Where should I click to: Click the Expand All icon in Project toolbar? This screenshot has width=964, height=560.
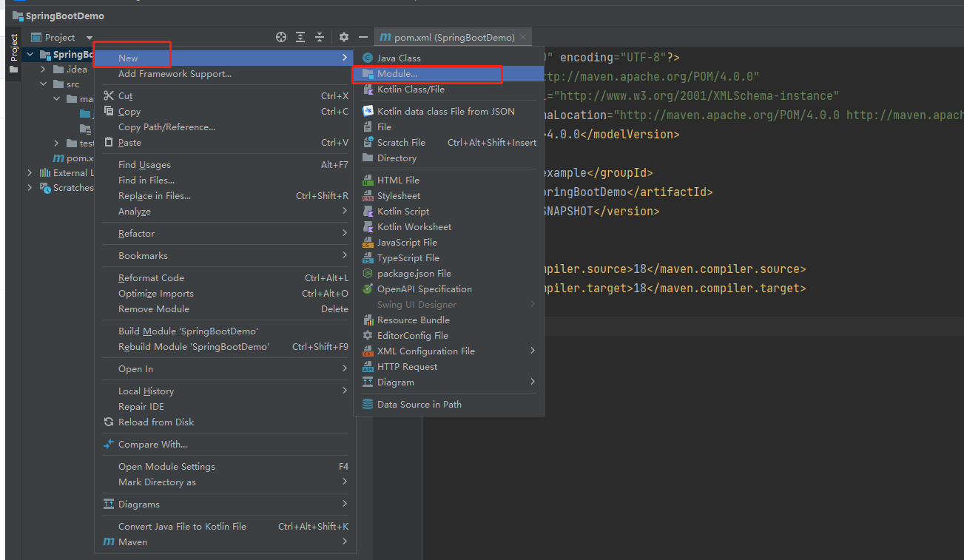(300, 37)
